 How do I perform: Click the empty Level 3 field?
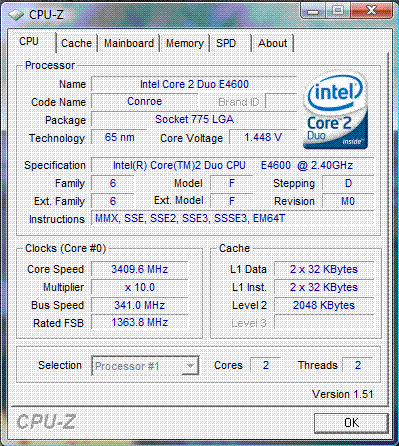pos(324,323)
